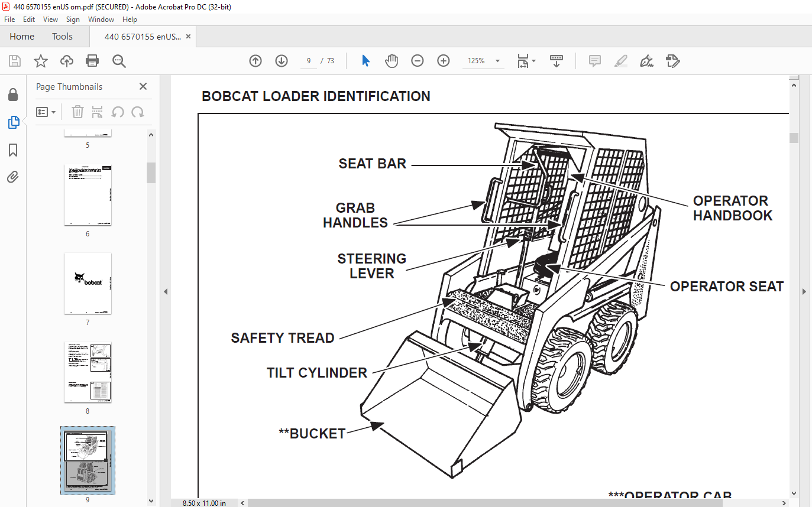Viewport: 812px width, 507px height.
Task: Click the TILT CYLINDER label in the diagram
Action: coord(317,373)
